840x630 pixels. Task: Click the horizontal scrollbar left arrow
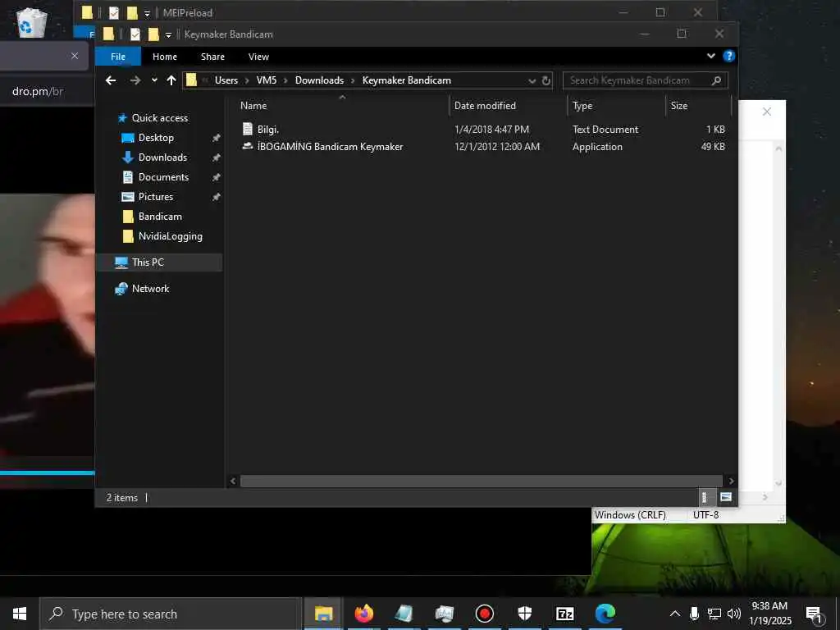(233, 481)
